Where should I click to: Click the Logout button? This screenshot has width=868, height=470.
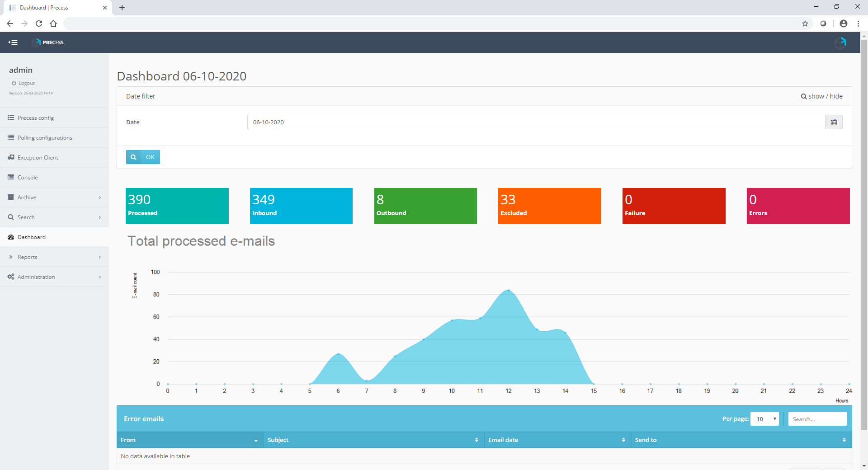point(23,83)
